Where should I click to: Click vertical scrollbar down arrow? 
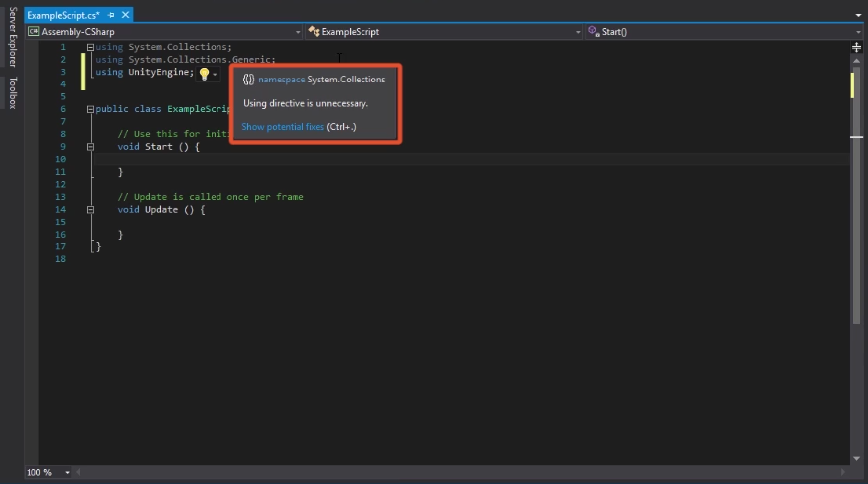pos(856,458)
